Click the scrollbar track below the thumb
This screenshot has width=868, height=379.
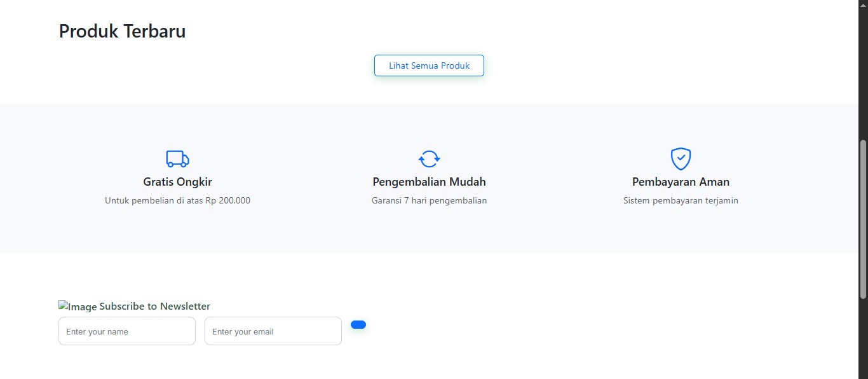coord(863,337)
